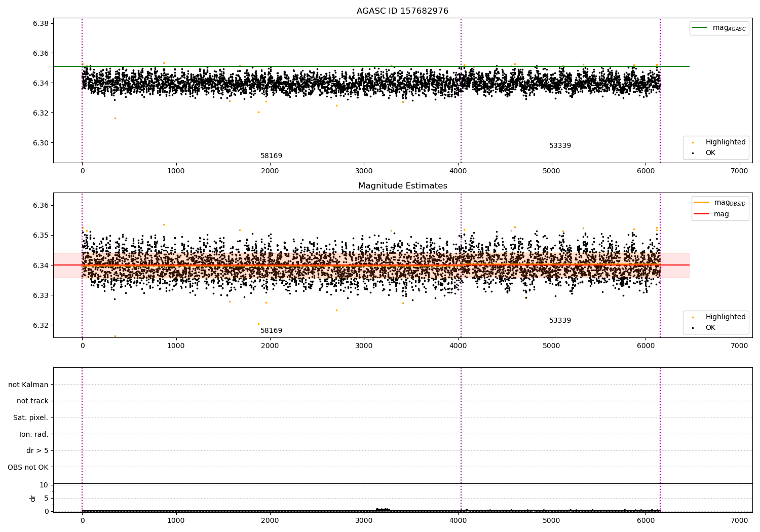This screenshot has width=760, height=532.
Task: Click the 'not Kalman' axis label
Action: pyautogui.click(x=28, y=385)
